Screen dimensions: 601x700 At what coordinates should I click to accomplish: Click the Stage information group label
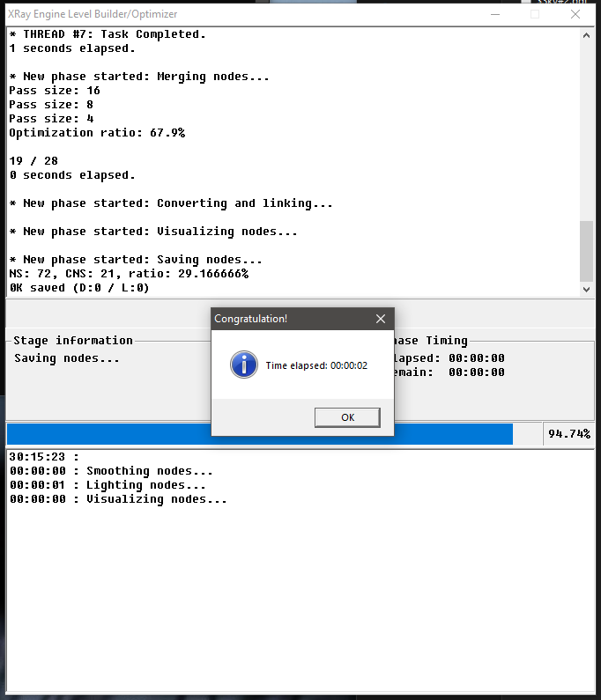73,341
